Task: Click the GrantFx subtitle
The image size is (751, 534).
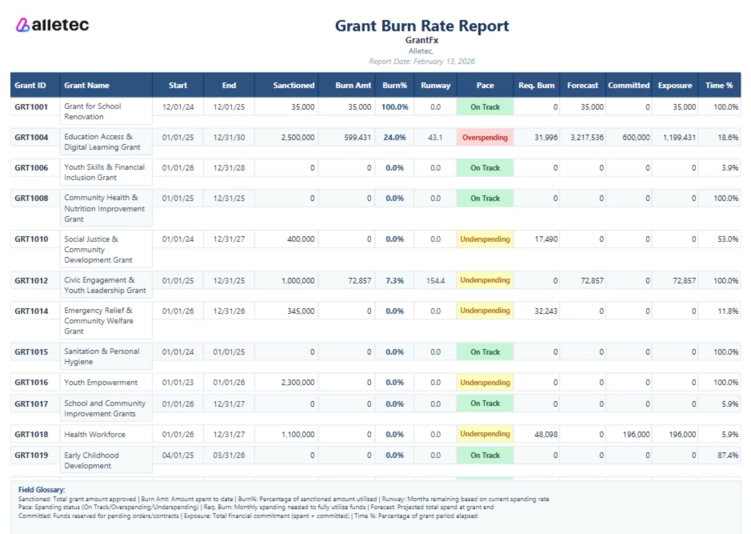Action: (421, 40)
